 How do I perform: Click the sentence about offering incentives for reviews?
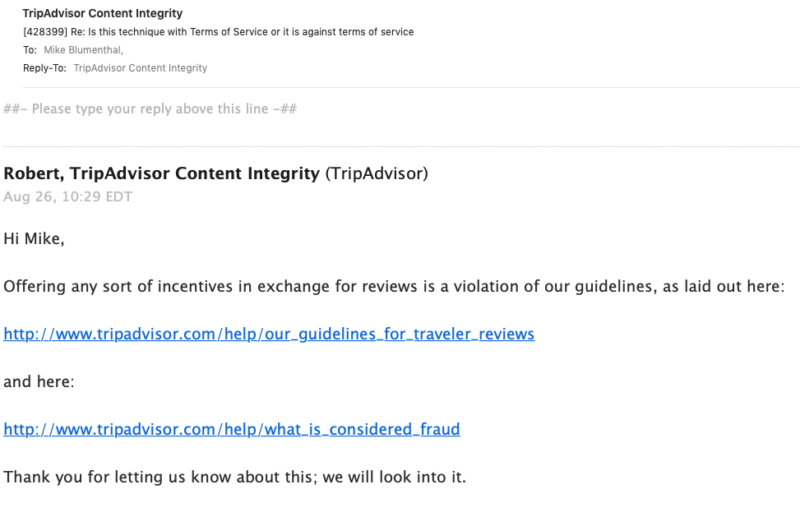394,287
